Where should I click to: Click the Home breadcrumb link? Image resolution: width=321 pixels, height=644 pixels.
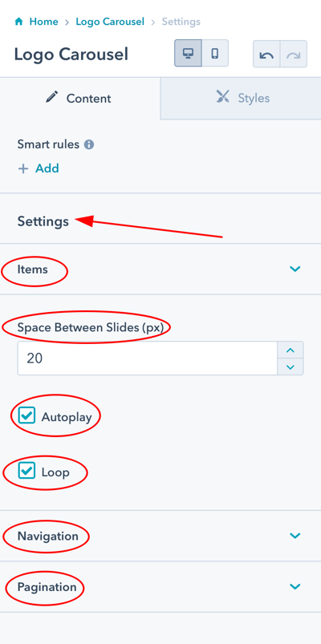43,22
